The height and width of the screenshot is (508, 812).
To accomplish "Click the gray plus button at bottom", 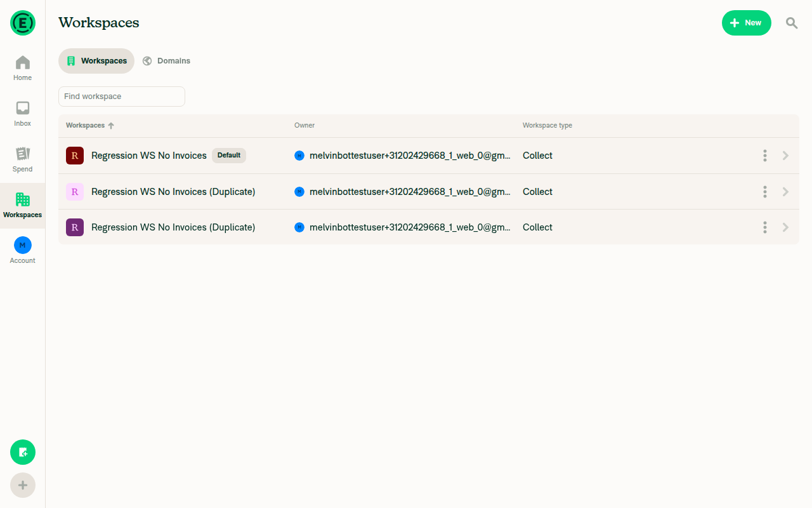I will point(23,485).
